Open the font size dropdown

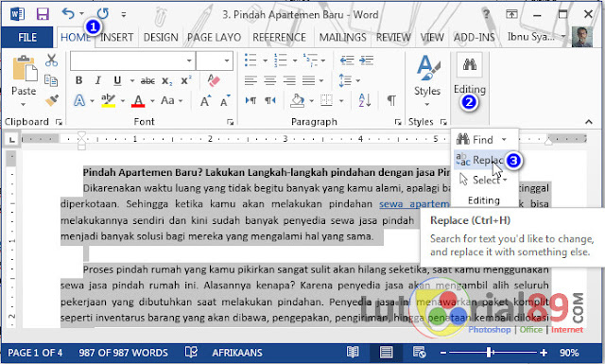227,61
